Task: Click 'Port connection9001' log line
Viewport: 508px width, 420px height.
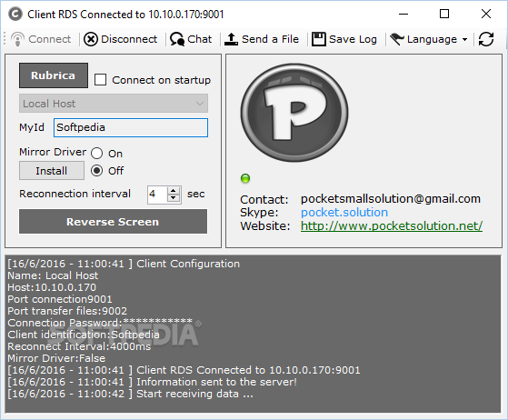Action: (60, 299)
